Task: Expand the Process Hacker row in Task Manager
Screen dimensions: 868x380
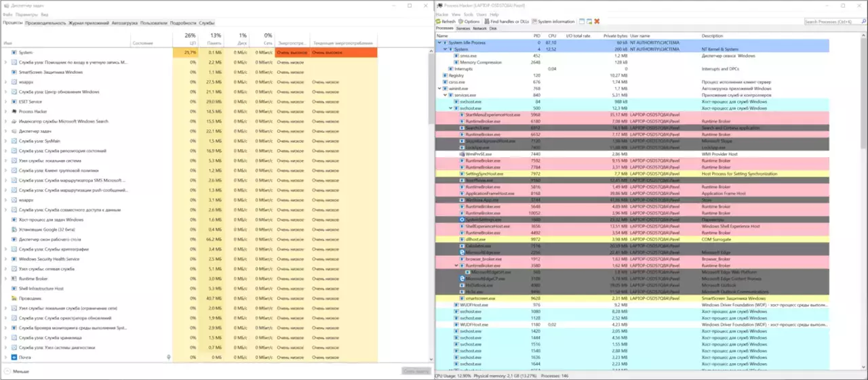Action: click(x=5, y=111)
